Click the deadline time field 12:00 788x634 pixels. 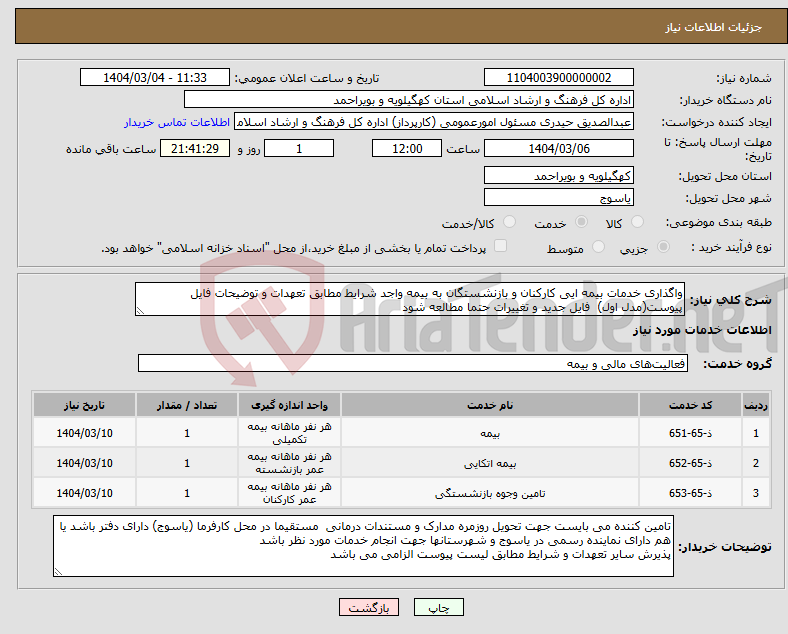(x=407, y=148)
